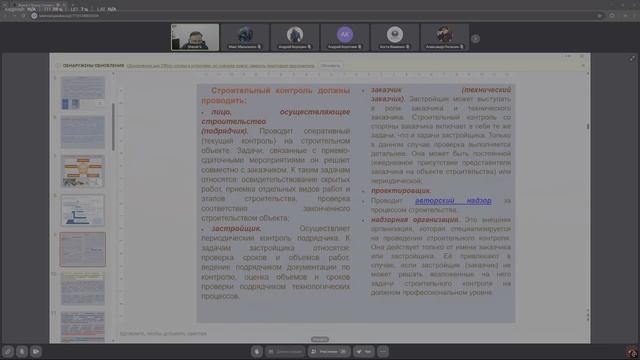Open the Участники participants list
The height and width of the screenshot is (360, 640).
pyautogui.click(x=329, y=351)
